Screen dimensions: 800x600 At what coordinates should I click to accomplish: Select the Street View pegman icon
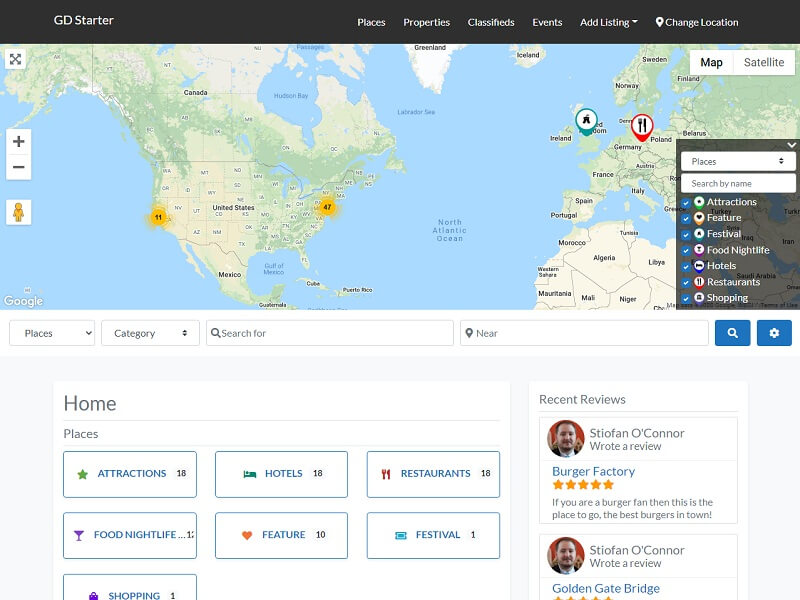(18, 212)
